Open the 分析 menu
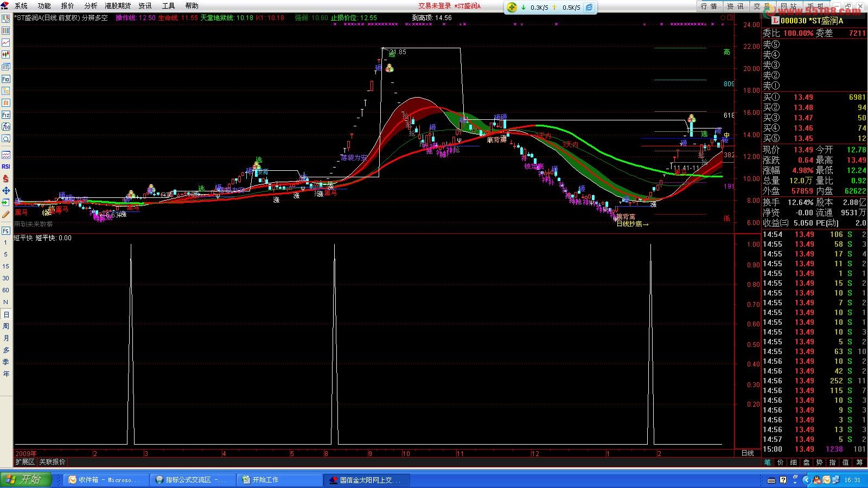Screen dimensions: 868x488 pyautogui.click(x=91, y=6)
